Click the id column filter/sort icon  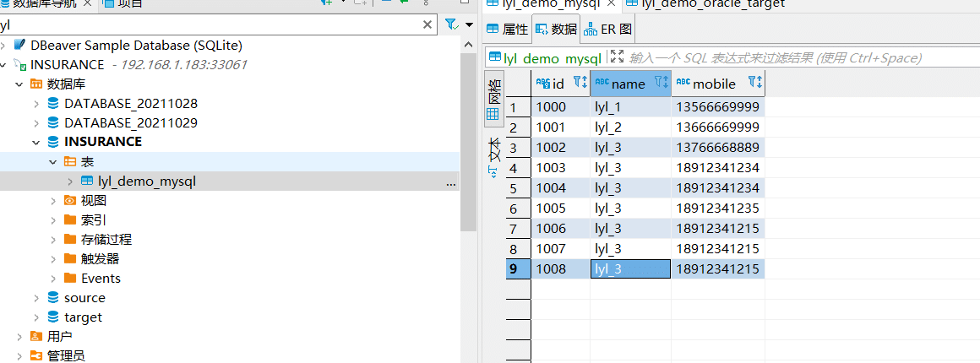[x=580, y=83]
